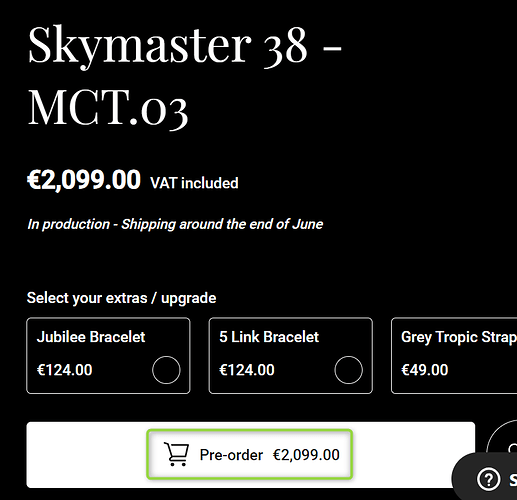
Task: Click the 5 Link Bracelet label text
Action: [x=269, y=337]
